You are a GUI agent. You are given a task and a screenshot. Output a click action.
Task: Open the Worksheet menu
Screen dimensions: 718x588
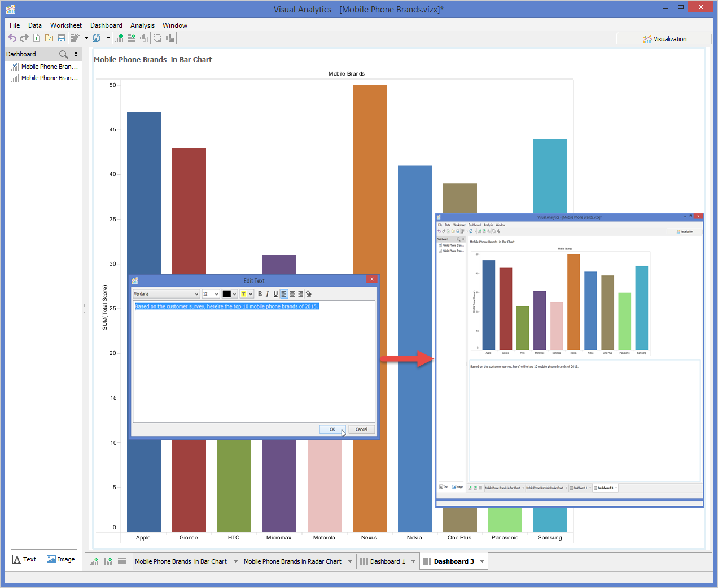(66, 25)
